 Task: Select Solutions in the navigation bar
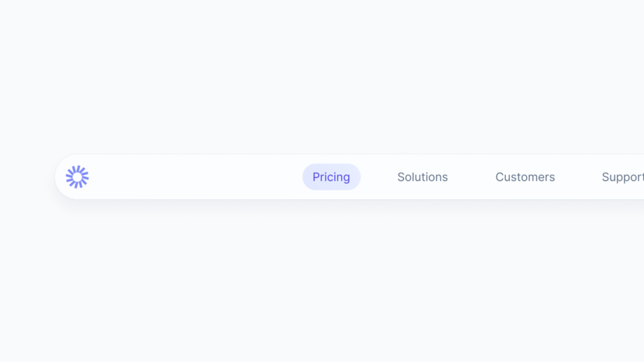click(422, 177)
